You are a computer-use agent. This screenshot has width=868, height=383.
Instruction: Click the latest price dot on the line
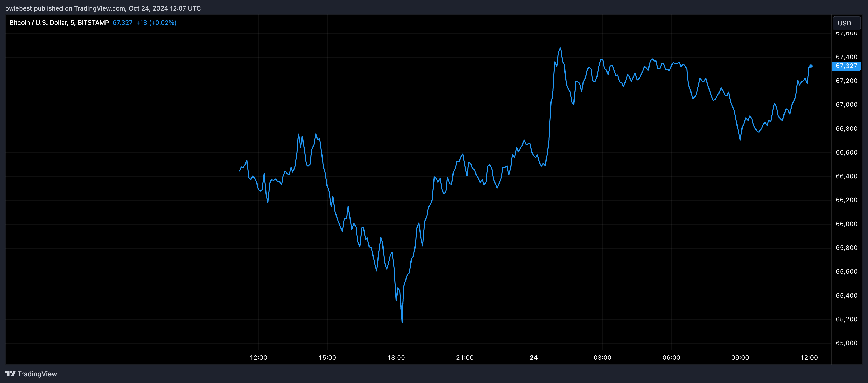[x=811, y=66]
